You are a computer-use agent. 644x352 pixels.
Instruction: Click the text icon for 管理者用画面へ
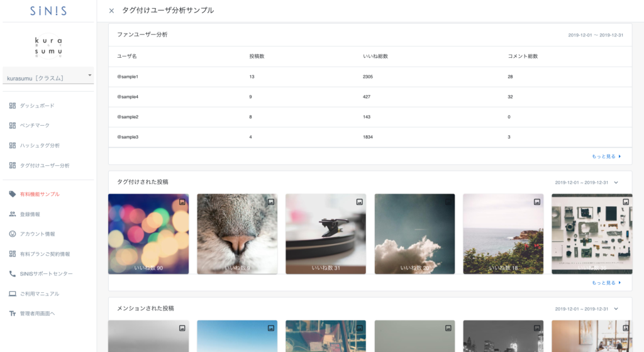tap(13, 313)
